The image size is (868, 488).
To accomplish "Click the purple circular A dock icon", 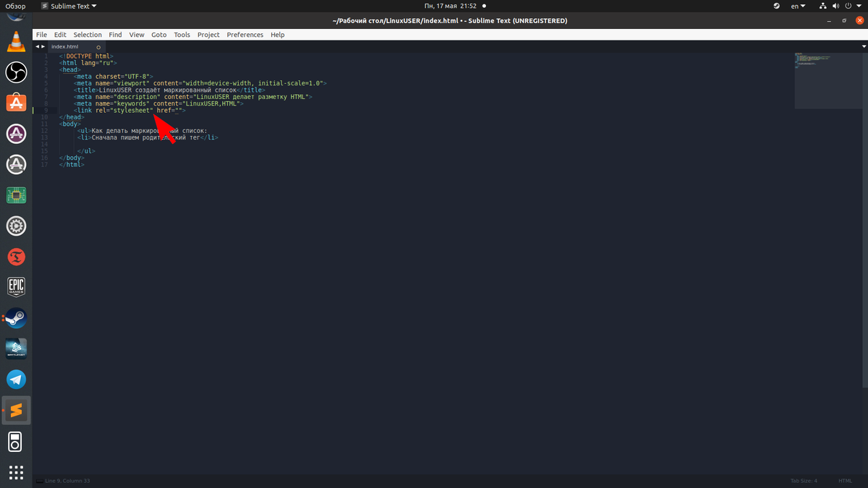I will pos(16,134).
